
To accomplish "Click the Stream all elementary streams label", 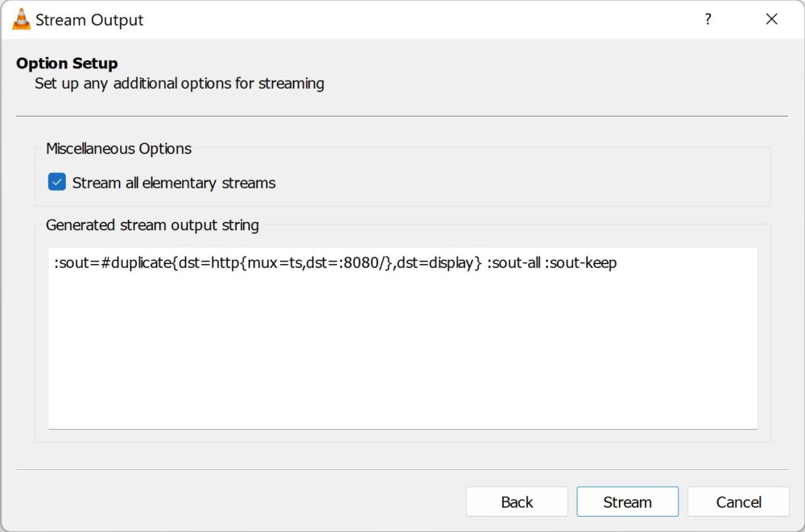I will click(173, 183).
